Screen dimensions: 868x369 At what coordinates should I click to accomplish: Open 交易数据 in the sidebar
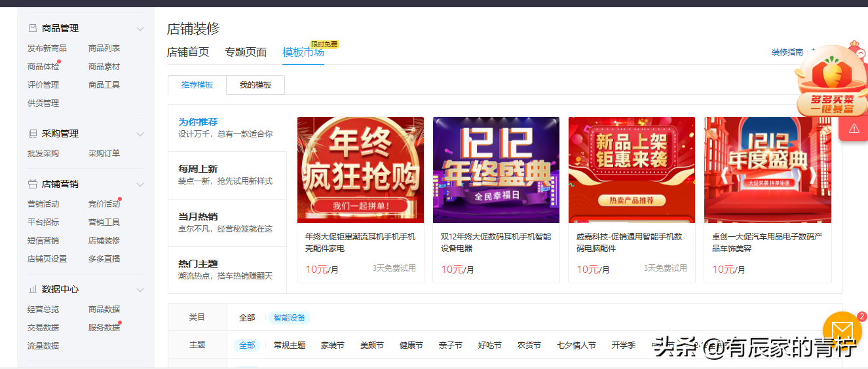(43, 328)
